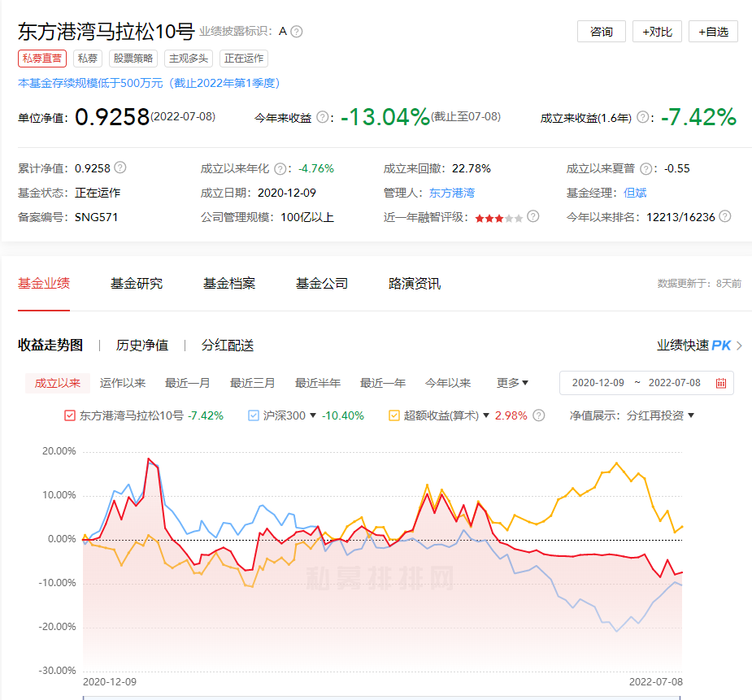Select 运作以来 time range
This screenshot has width=752, height=700.
pyautogui.click(x=122, y=383)
